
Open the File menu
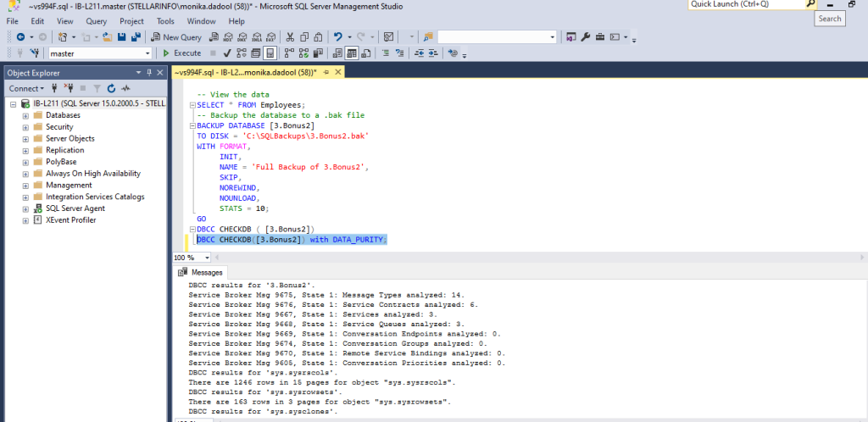(12, 21)
